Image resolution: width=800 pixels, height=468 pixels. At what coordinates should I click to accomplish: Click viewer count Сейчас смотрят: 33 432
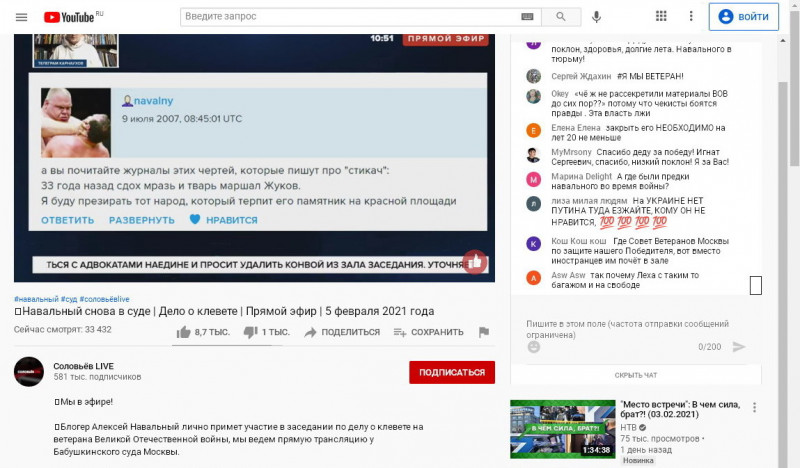coord(62,330)
